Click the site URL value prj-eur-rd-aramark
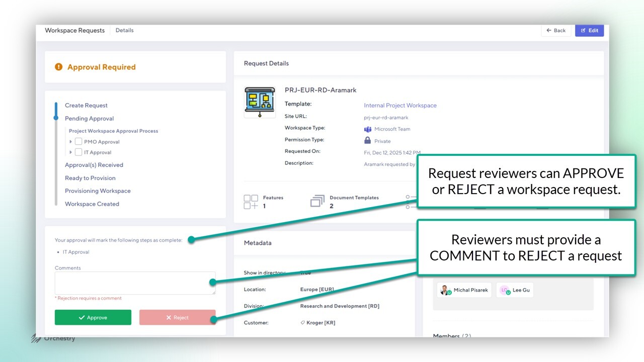Image resolution: width=644 pixels, height=362 pixels. [x=386, y=118]
